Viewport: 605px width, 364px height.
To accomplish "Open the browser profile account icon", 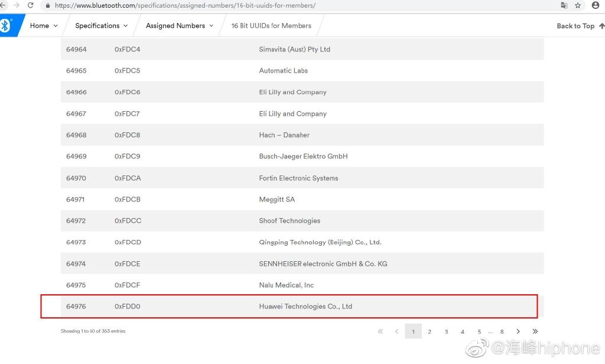I will [595, 5].
